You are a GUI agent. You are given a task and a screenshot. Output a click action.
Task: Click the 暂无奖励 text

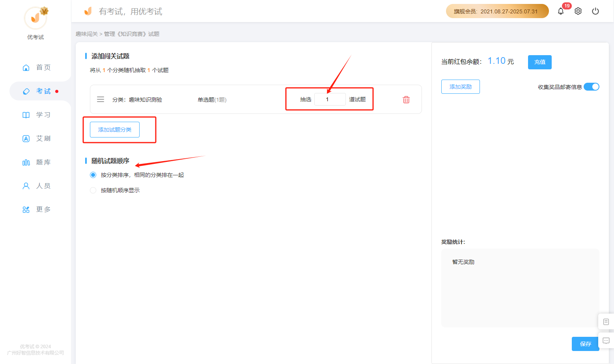point(463,262)
